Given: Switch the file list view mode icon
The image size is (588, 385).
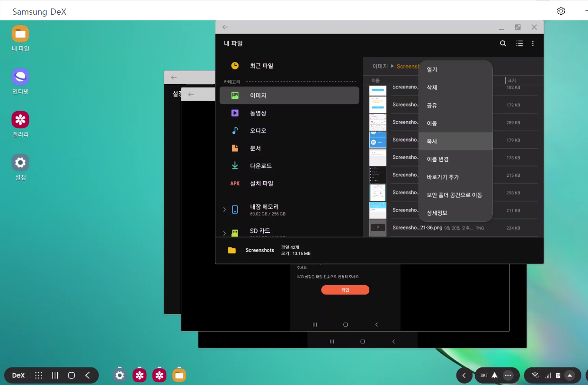Looking at the screenshot, I should coord(519,44).
